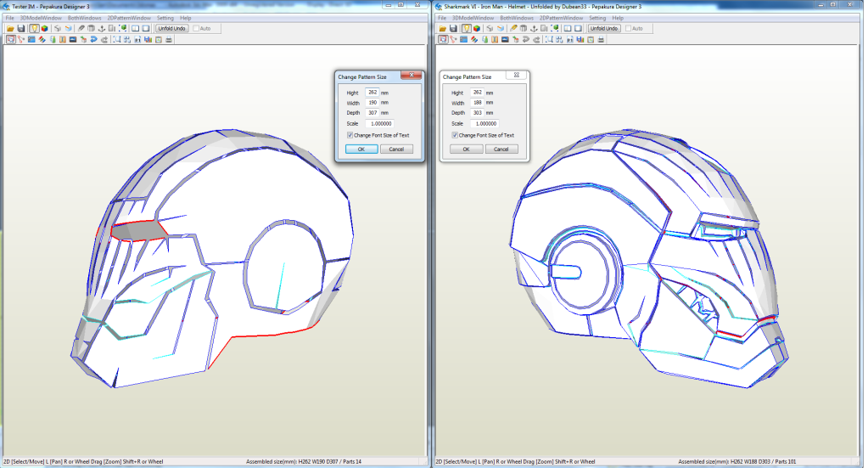Open the Setting menu in Tester IM
Image resolution: width=868 pixels, height=468 pixels.
click(165, 18)
